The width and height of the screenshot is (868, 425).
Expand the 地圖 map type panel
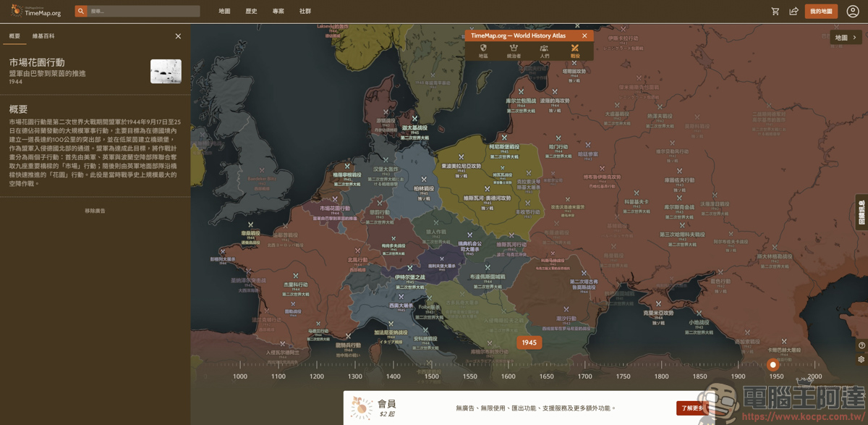(x=846, y=38)
